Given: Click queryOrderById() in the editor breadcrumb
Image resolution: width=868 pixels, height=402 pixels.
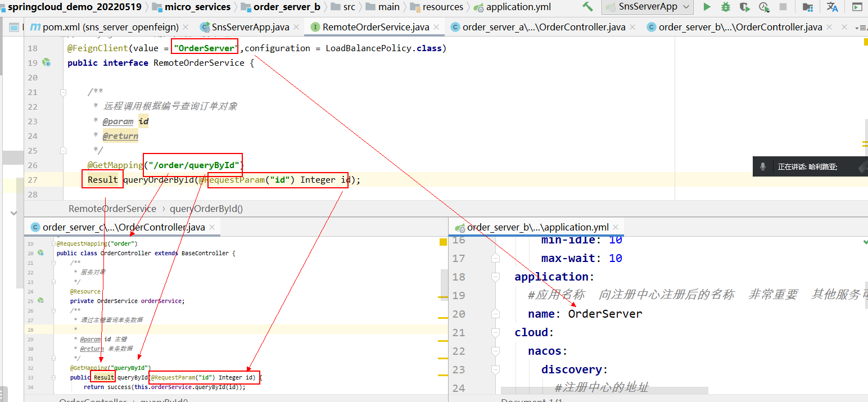Looking at the screenshot, I should tap(206, 209).
